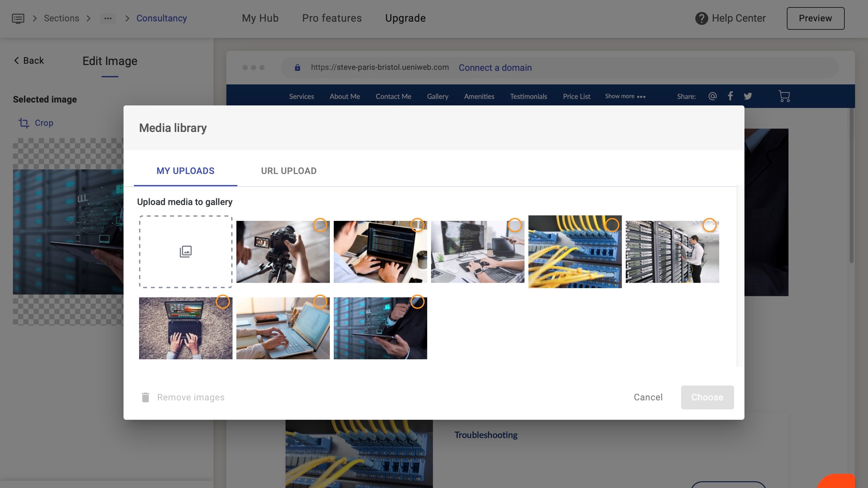Select the yellow fiber cables image circle
The image size is (868, 488).
[x=612, y=225]
